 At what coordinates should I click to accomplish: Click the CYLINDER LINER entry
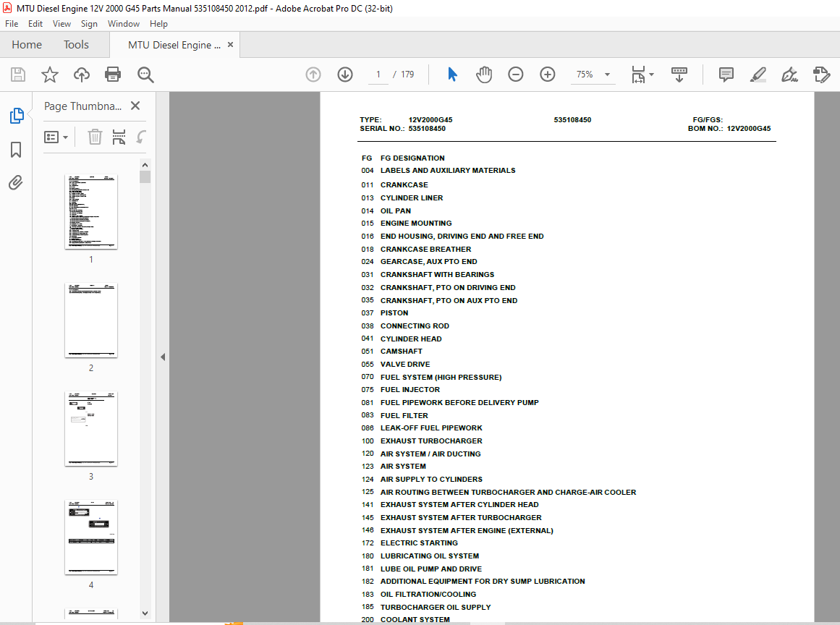click(x=412, y=197)
